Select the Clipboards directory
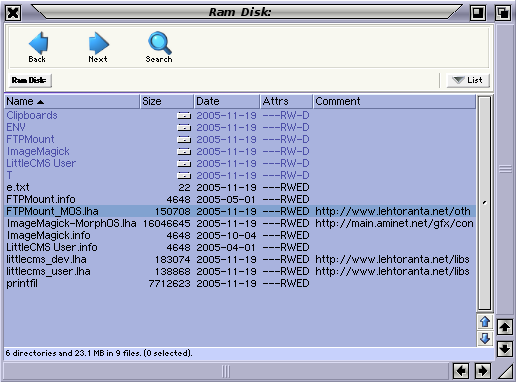Viewport: 516px width, 382px height. click(x=32, y=115)
